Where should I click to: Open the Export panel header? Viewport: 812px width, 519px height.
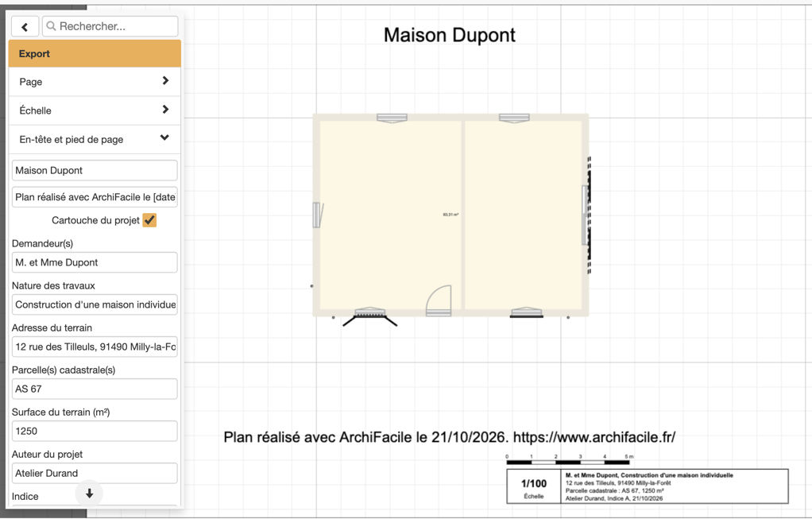point(95,53)
